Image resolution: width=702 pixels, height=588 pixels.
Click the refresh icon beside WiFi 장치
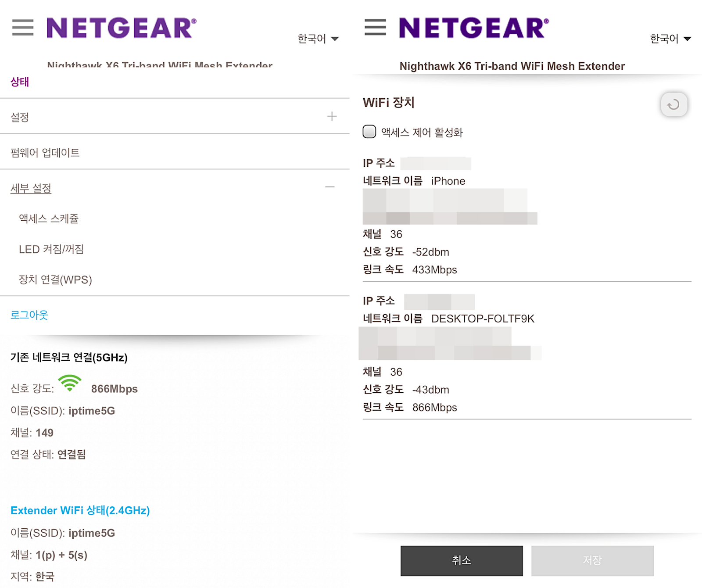[673, 104]
